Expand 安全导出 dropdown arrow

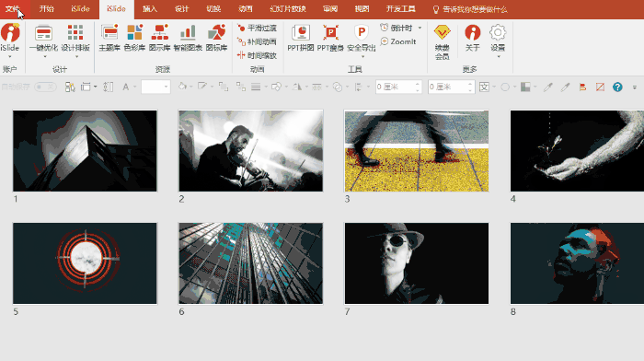pos(362,57)
